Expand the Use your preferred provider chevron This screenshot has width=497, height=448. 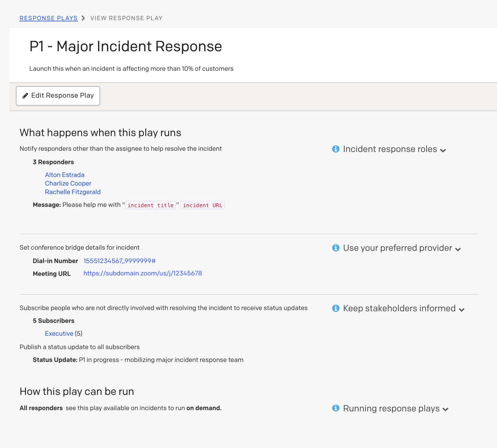[x=458, y=249]
